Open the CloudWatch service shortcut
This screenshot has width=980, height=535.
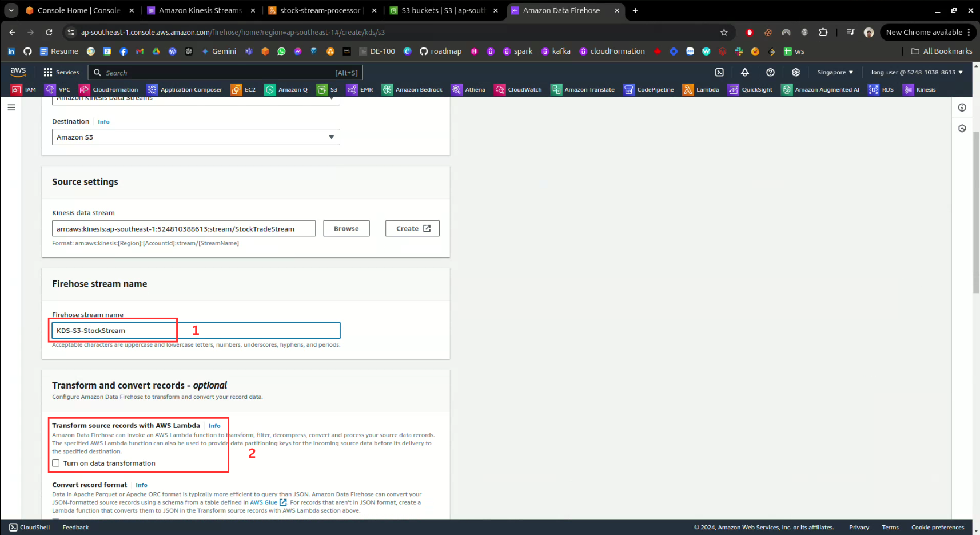518,89
